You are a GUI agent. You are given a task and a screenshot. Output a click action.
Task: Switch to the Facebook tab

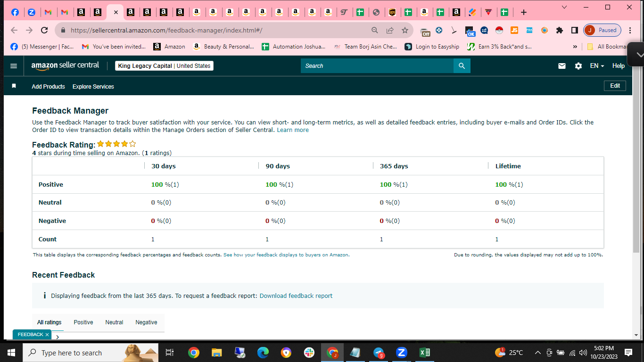15,12
